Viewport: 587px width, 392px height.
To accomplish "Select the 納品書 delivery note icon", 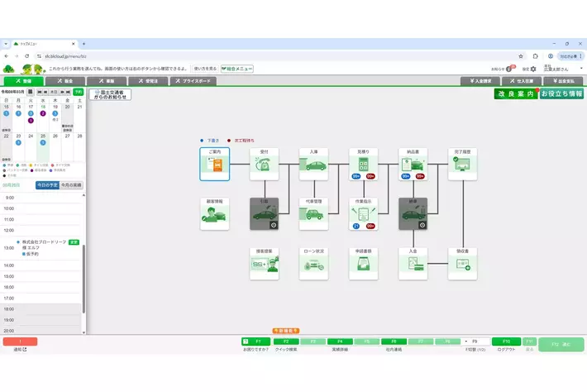I will click(413, 165).
